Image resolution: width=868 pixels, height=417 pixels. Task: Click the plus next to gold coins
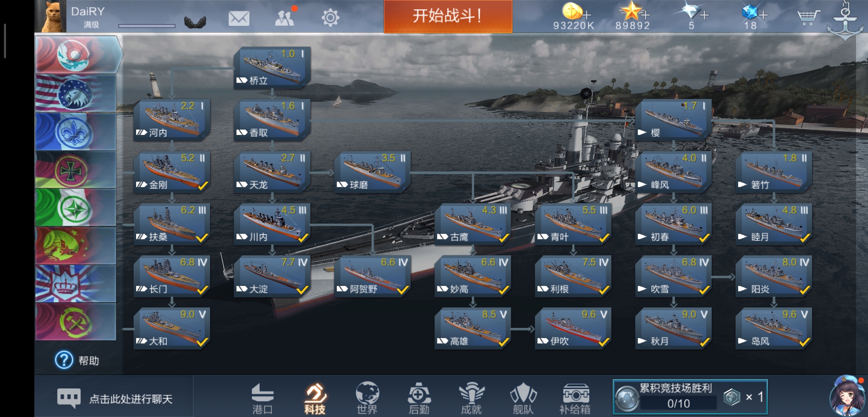pyautogui.click(x=587, y=15)
